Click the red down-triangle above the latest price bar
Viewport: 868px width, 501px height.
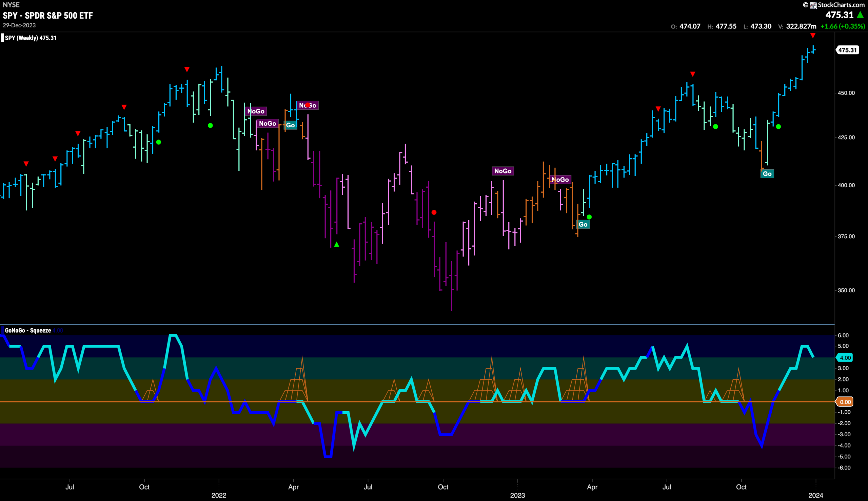pos(813,36)
